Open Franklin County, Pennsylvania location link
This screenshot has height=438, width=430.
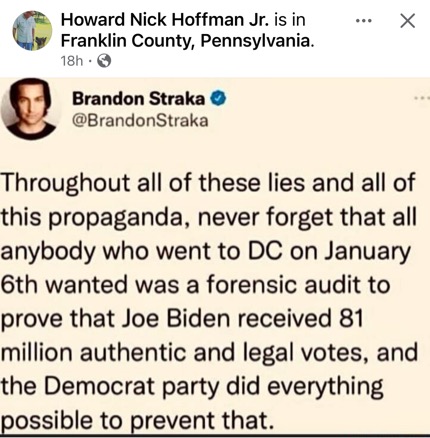[x=187, y=41]
